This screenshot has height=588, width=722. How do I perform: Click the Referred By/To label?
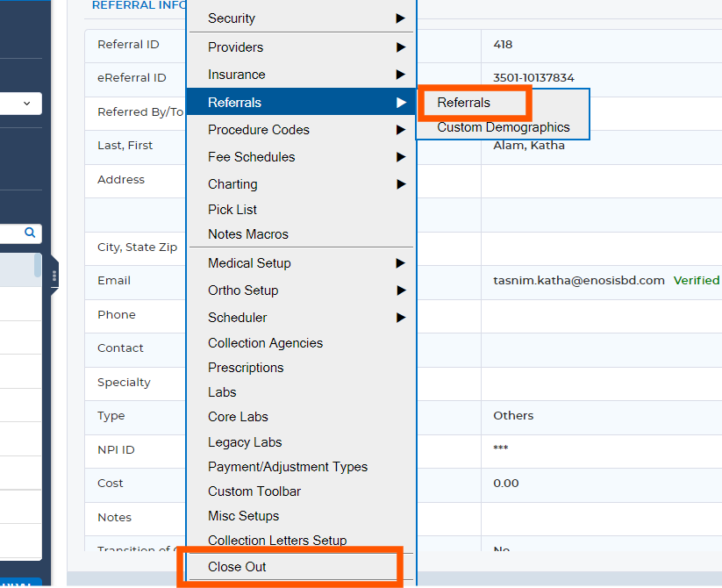pyautogui.click(x=140, y=111)
